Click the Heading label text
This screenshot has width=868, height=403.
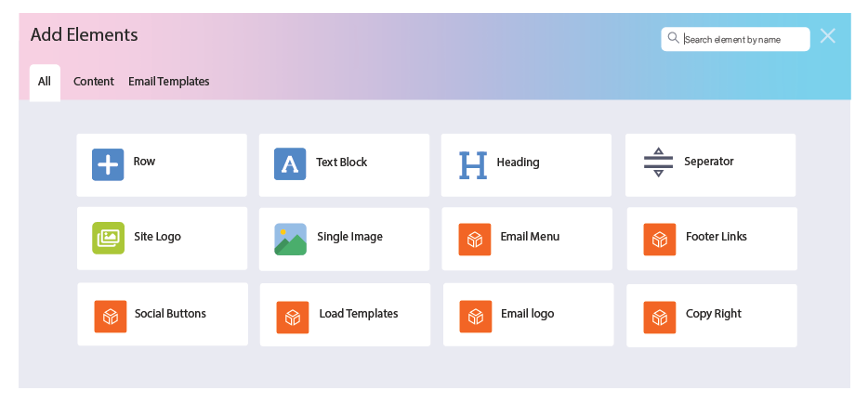pyautogui.click(x=519, y=162)
